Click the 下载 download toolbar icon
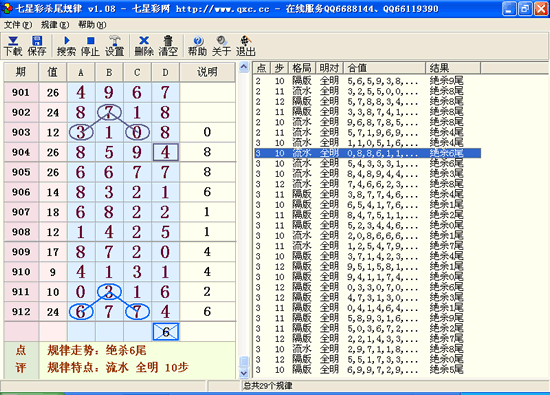The height and width of the screenshot is (395, 550). click(13, 46)
